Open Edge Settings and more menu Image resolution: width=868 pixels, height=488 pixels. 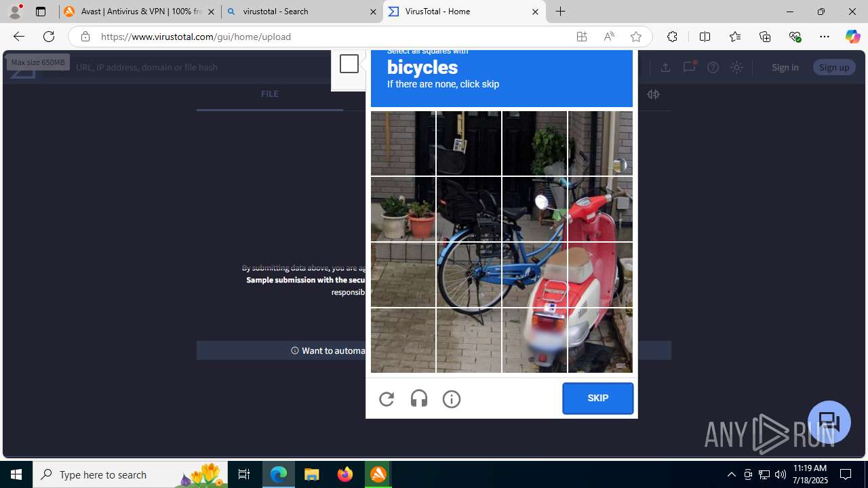[x=825, y=37]
